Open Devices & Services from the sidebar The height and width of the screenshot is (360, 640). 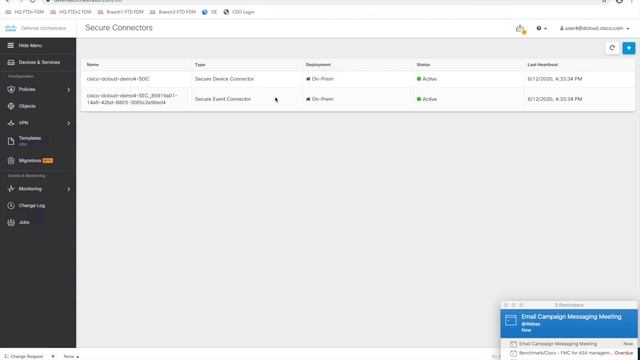(38, 62)
